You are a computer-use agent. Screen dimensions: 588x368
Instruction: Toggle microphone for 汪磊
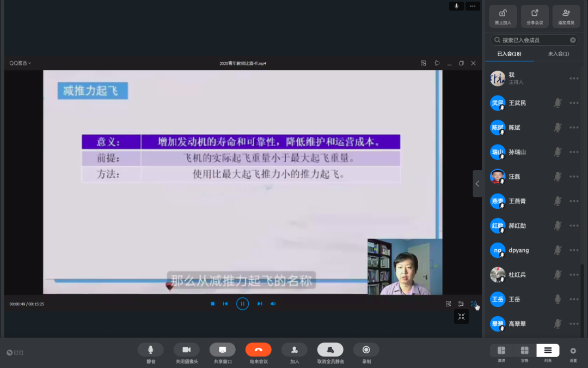558,177
